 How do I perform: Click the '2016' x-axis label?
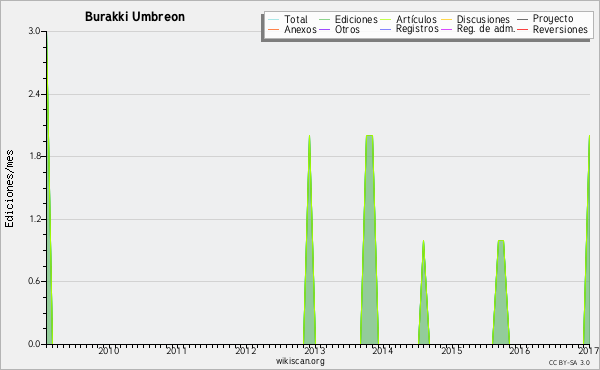pyautogui.click(x=520, y=350)
